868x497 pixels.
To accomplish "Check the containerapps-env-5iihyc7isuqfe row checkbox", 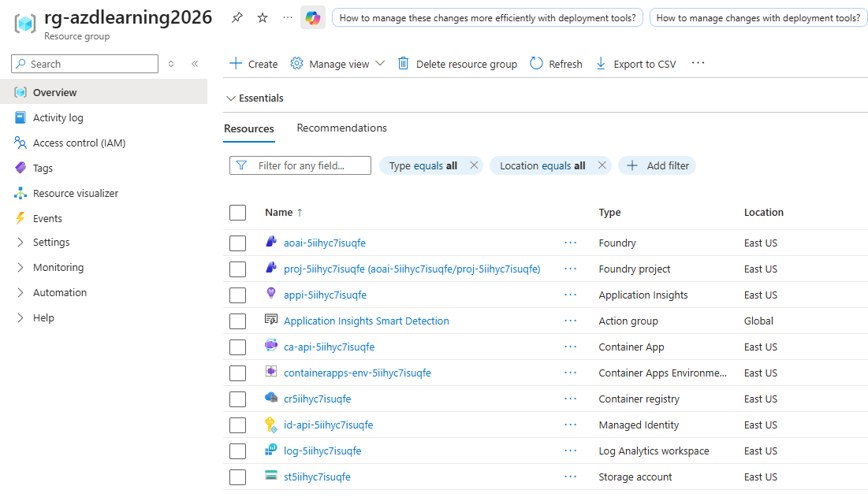I will tap(237, 373).
